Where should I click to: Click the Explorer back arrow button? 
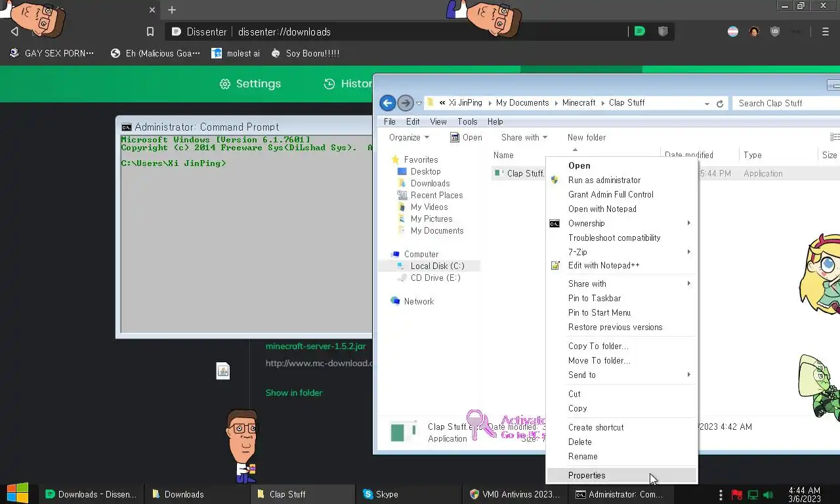[387, 103]
